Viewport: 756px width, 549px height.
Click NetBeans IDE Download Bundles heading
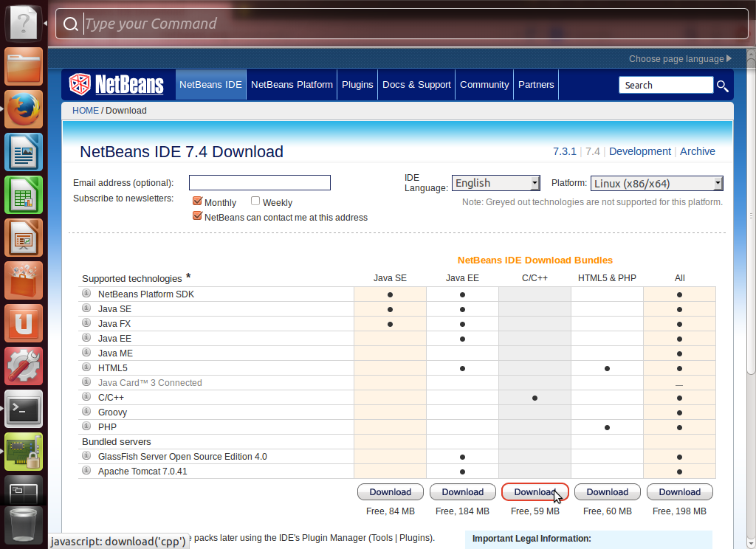535,260
